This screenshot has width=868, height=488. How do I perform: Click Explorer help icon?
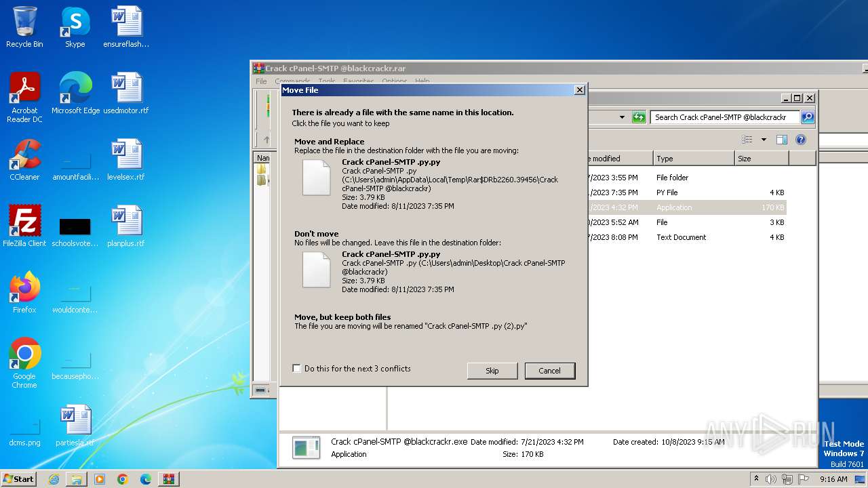tap(801, 140)
